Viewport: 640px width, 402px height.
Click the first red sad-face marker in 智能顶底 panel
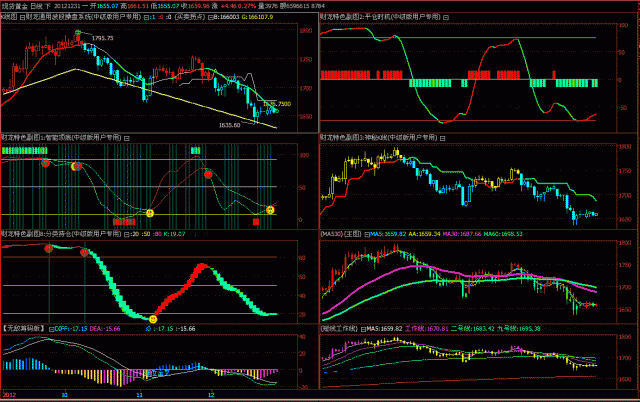click(x=45, y=162)
